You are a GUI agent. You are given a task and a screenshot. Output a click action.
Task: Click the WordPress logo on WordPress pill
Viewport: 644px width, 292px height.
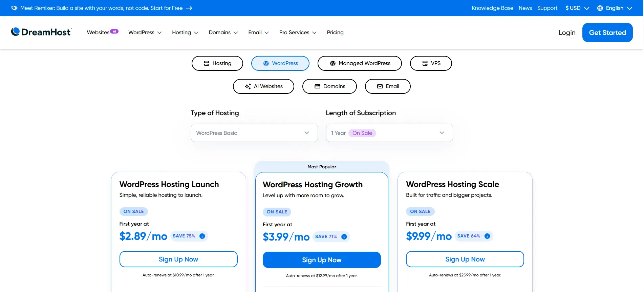tap(266, 63)
